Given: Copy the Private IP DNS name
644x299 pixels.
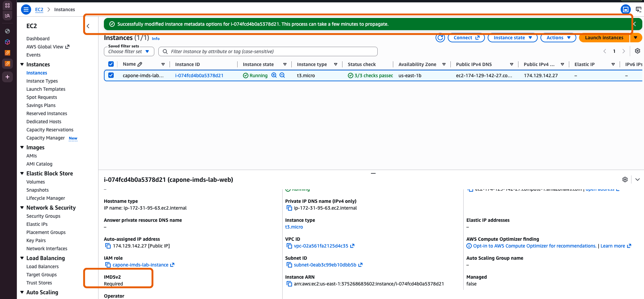Looking at the screenshot, I should [x=289, y=208].
